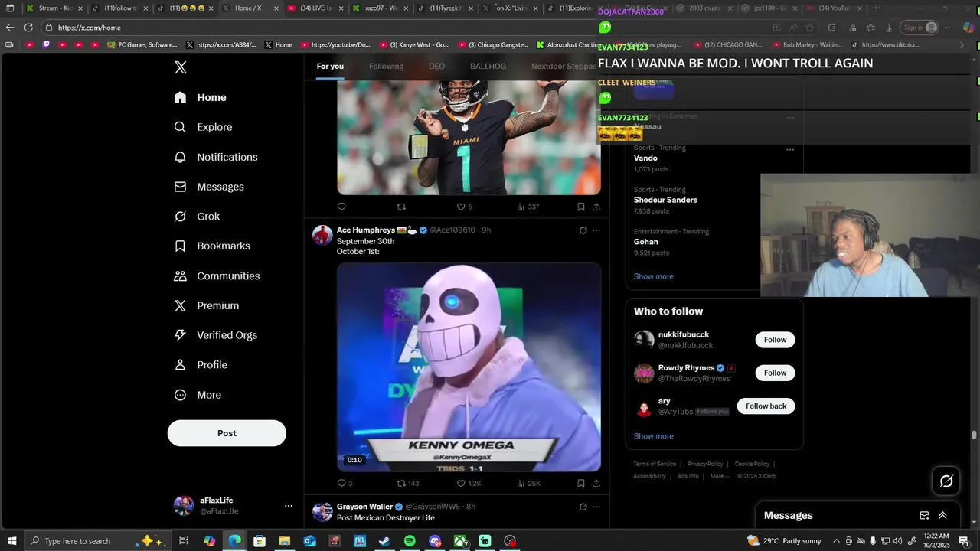This screenshot has height=551, width=980.
Task: Open the Gohan trending topic
Action: (x=646, y=242)
